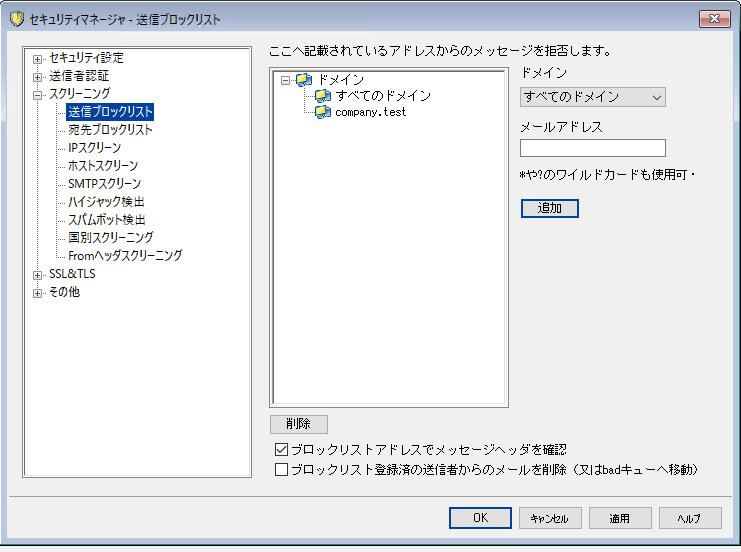Select Fromヘッダスクリーニング entry

(x=125, y=256)
